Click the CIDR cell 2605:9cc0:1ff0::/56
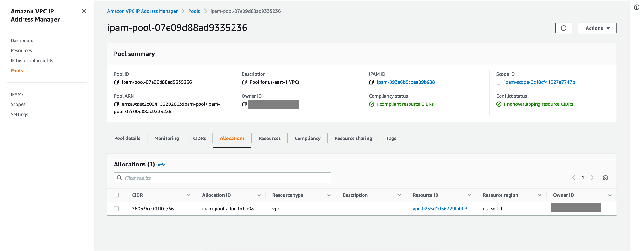 coord(153,209)
